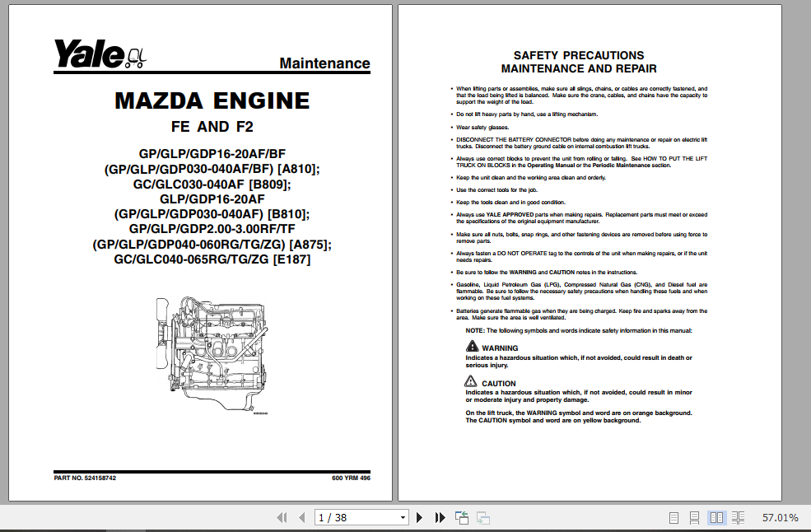This screenshot has width=811, height=532.
Task: Click the Mazda engine illustration
Action: (212, 356)
